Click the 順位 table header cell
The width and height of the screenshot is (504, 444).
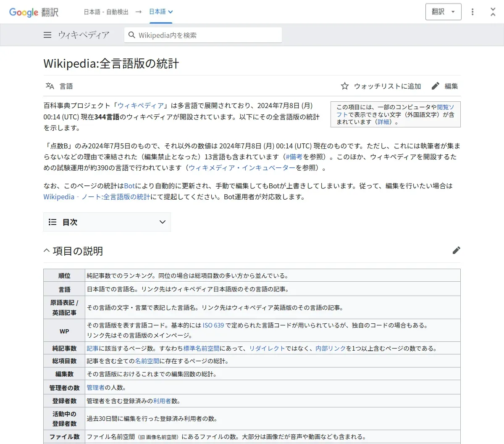[x=64, y=276]
